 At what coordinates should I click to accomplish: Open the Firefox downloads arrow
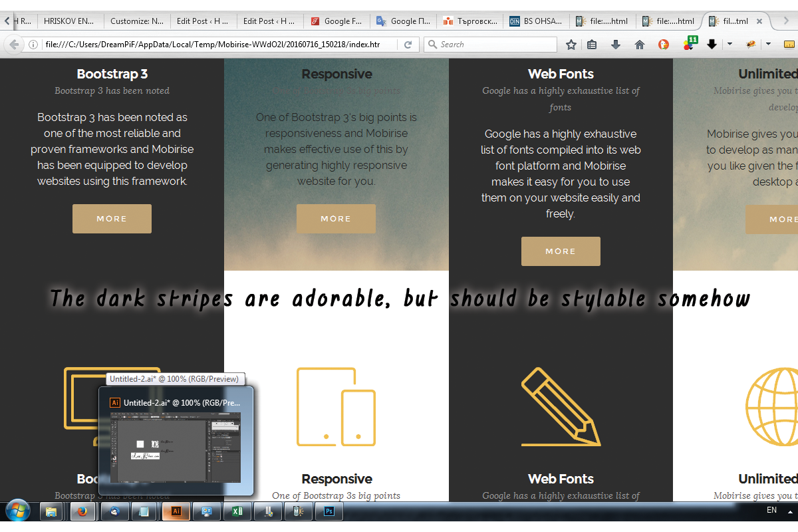click(x=616, y=45)
